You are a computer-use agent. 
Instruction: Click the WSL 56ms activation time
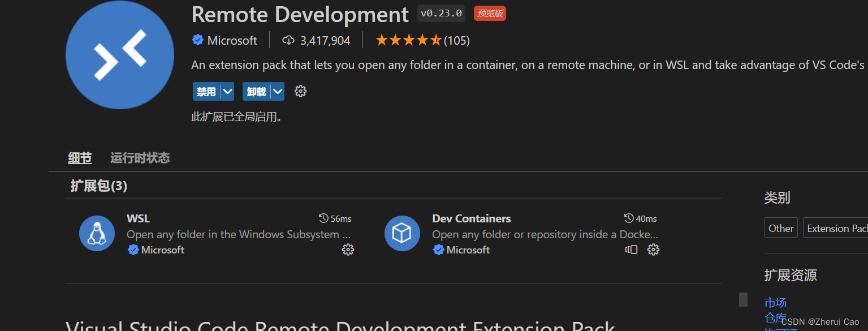341,218
